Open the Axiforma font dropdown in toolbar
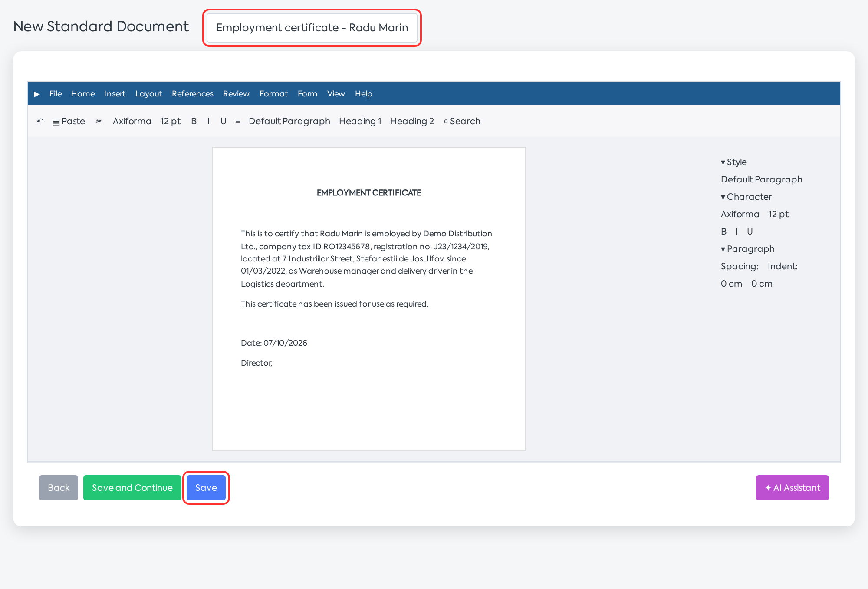 coord(132,121)
